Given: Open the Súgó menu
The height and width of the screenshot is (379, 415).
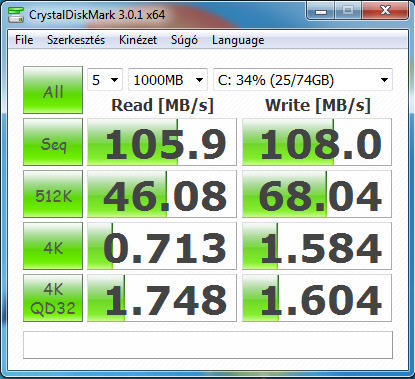Looking at the screenshot, I should point(184,40).
